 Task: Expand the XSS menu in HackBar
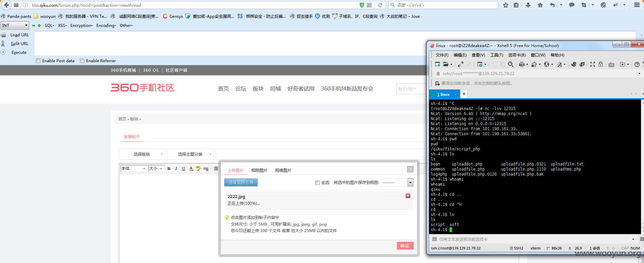point(62,26)
